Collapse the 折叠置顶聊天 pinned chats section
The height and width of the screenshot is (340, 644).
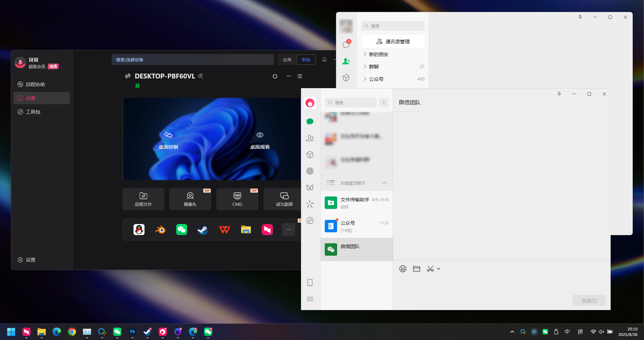pos(357,183)
